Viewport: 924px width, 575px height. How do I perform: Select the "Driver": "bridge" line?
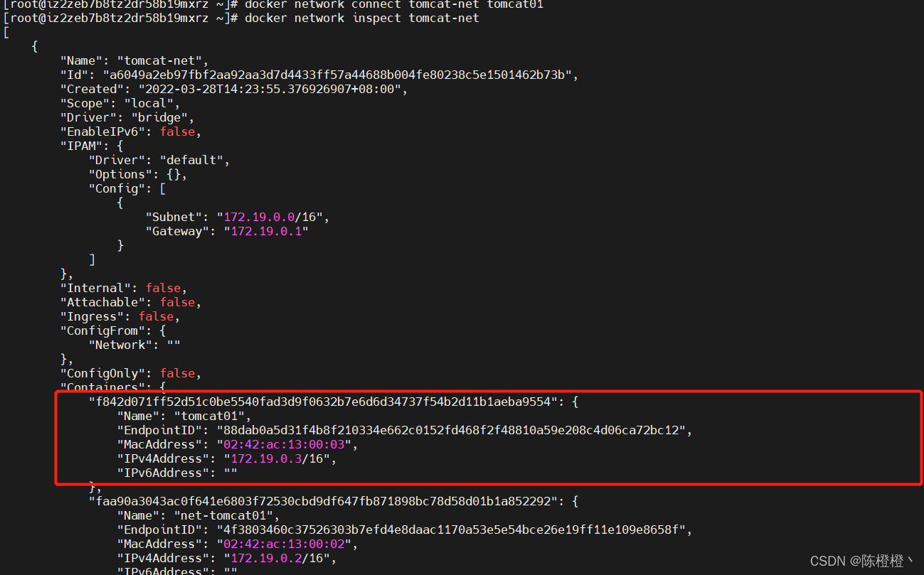[127, 117]
